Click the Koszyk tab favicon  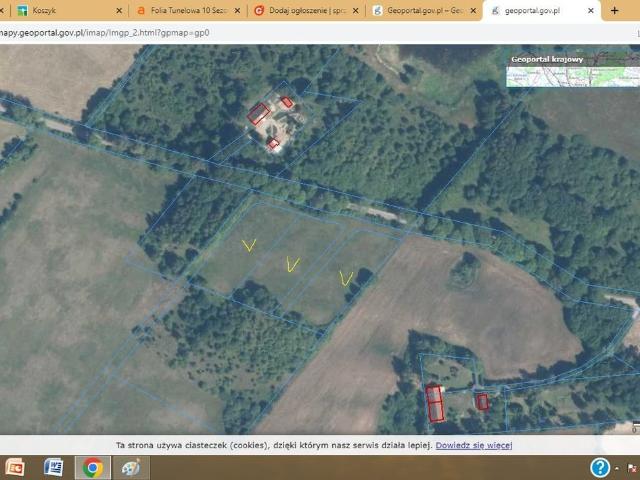pyautogui.click(x=22, y=11)
